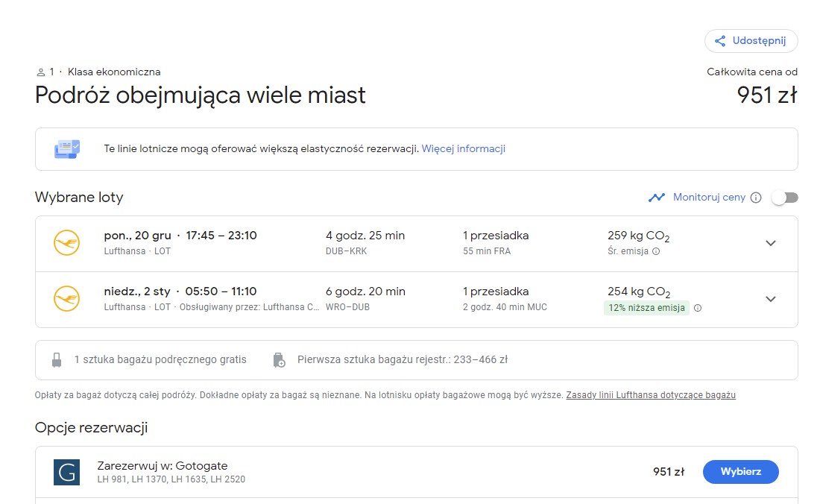The image size is (820, 504).
Task: Click the Monitoruj ceny label
Action: (x=709, y=197)
